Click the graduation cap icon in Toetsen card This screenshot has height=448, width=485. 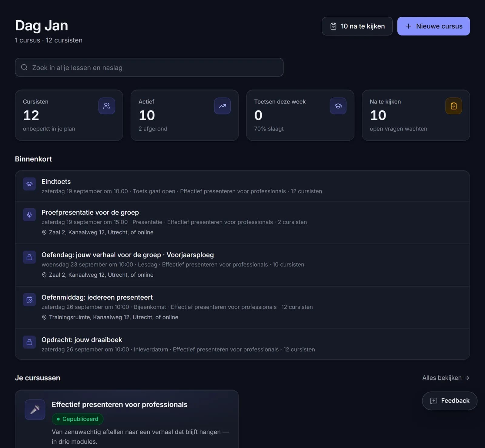338,106
